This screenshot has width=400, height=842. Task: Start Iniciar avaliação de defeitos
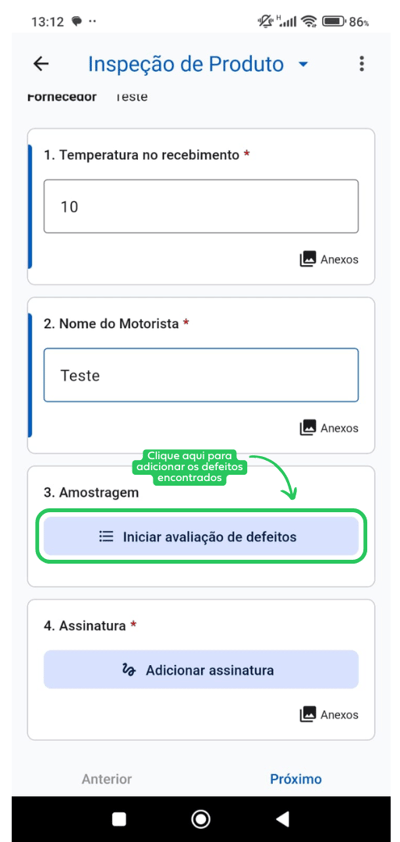201,536
